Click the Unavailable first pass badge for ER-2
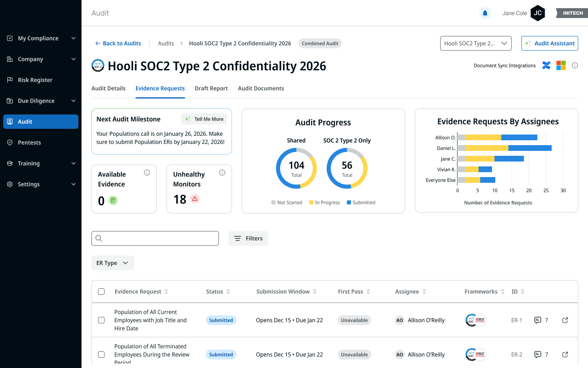The width and height of the screenshot is (588, 368). pos(354,355)
